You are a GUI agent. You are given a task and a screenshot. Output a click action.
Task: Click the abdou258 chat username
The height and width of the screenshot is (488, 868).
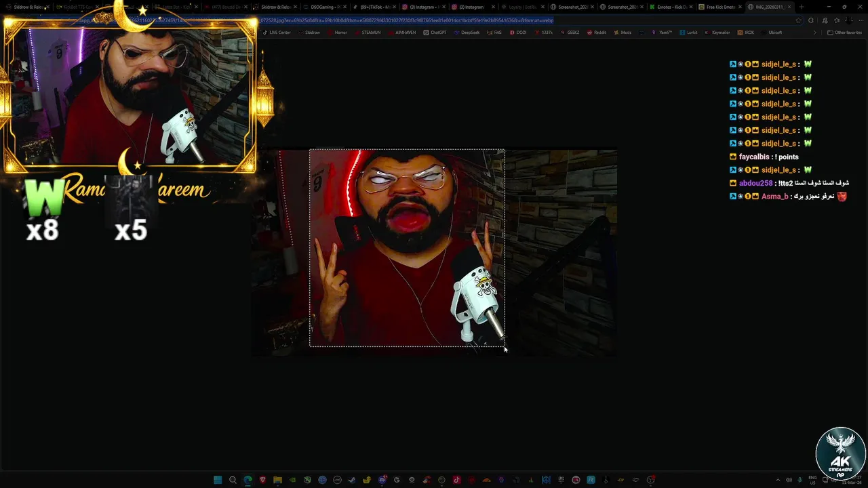coord(755,183)
